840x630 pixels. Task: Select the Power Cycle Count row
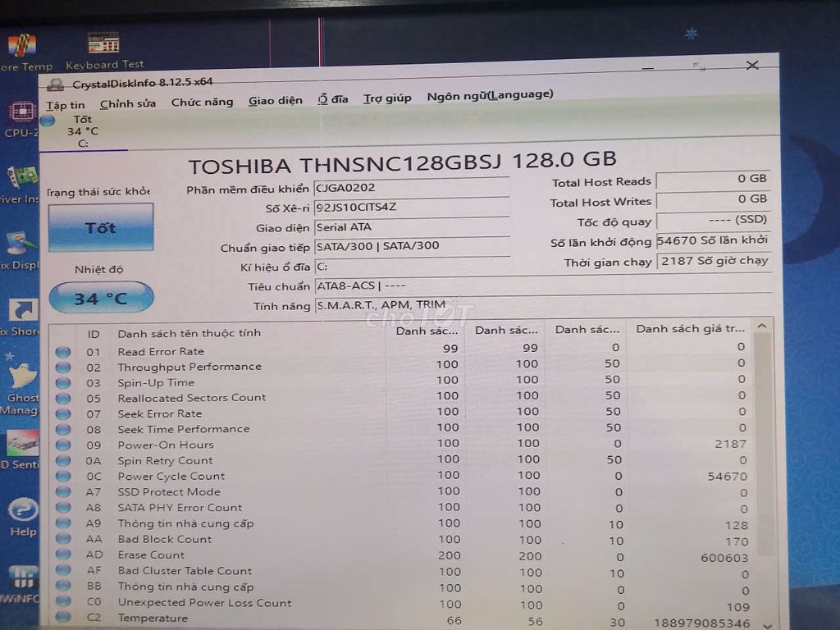point(402,476)
